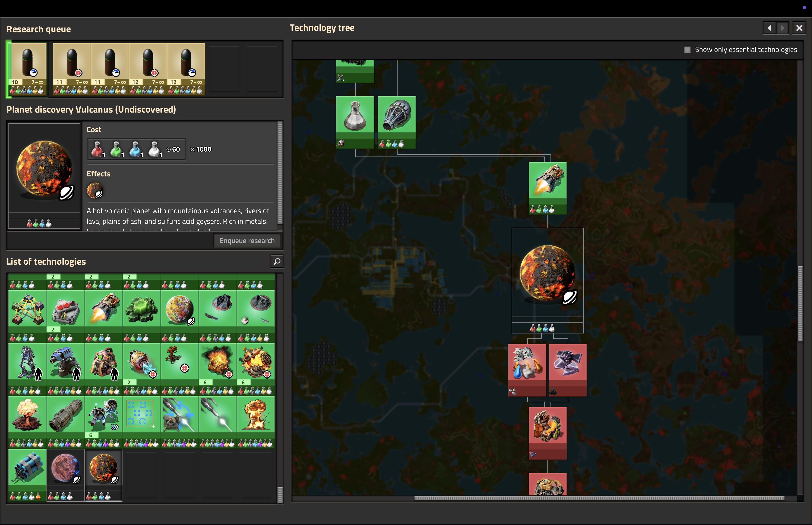Select the gray cylindrical shell technology
This screenshot has width=812, height=525.
(65, 422)
